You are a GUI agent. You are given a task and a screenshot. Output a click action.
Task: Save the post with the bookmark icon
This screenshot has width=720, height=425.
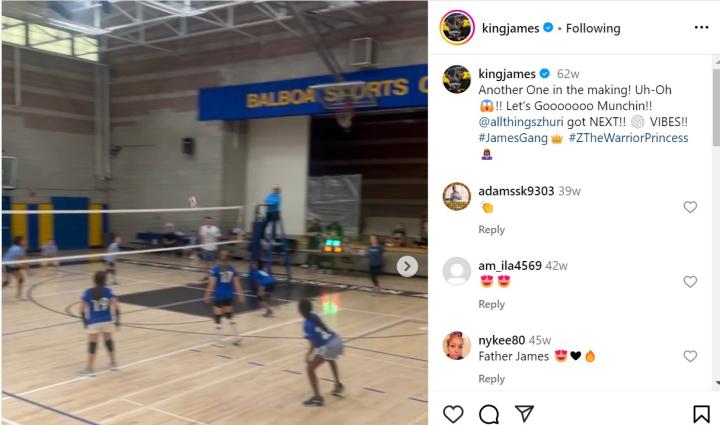[x=701, y=414]
